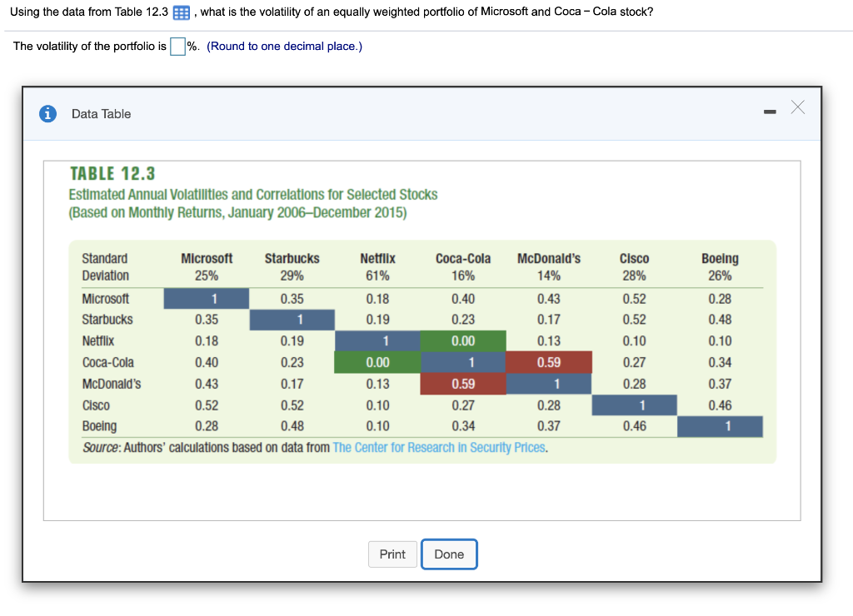This screenshot has height=616, width=853.
Task: Open Table 12.3 via the spreadsheet icon
Action: (182, 12)
